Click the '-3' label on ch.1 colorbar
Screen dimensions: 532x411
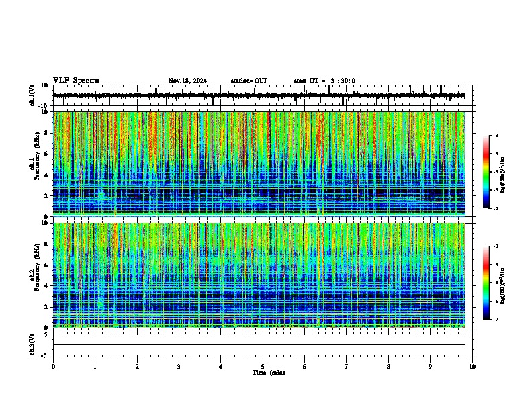point(495,135)
